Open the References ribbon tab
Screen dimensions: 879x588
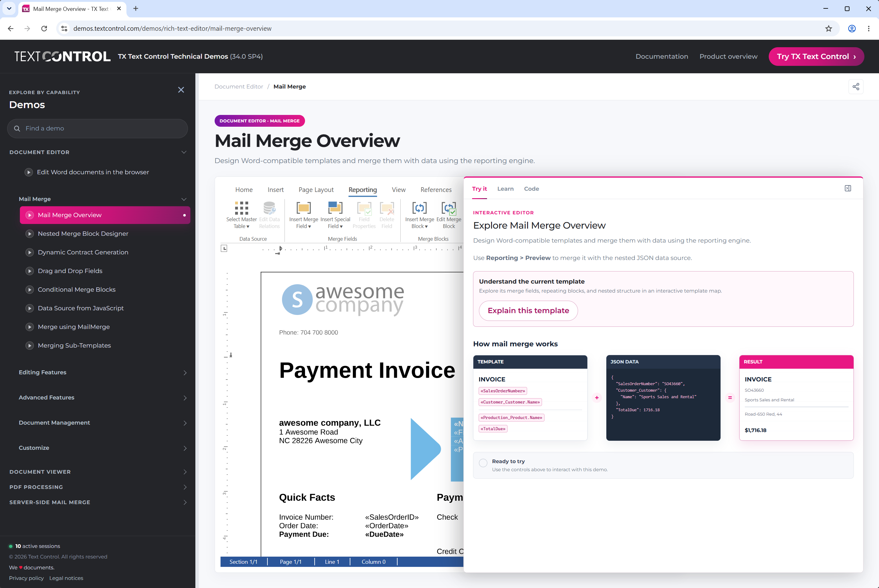coord(436,190)
